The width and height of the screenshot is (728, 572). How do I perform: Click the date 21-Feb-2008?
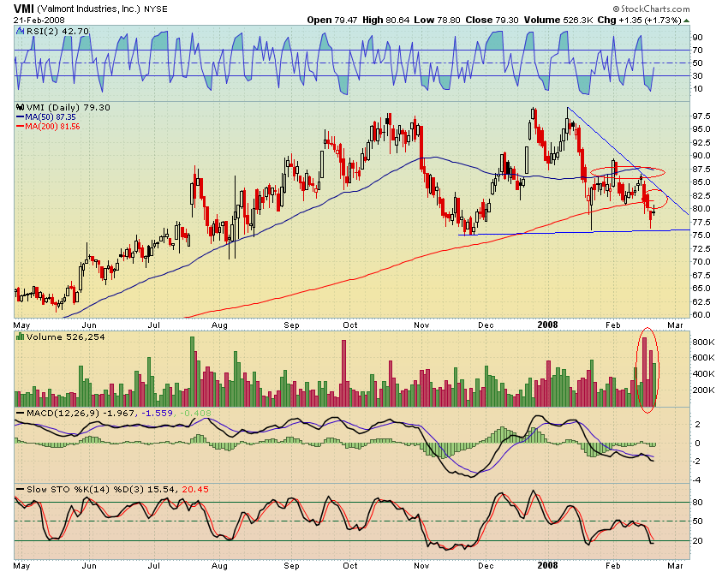(39, 21)
